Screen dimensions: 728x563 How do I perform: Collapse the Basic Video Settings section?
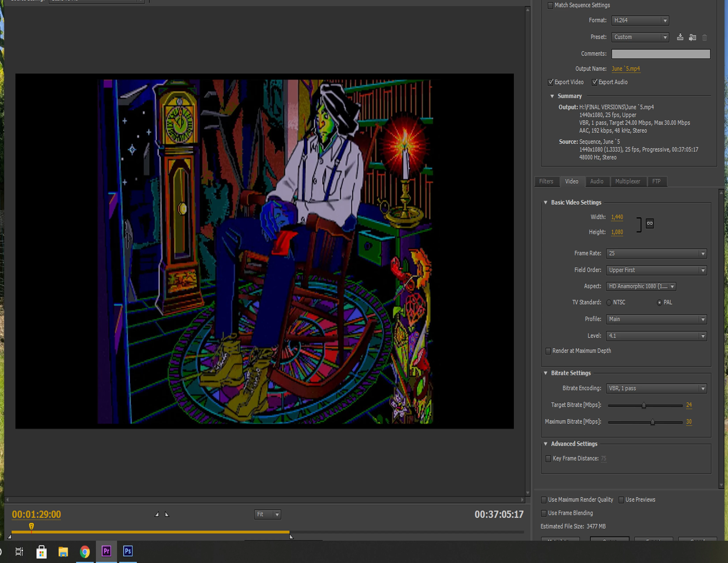tap(546, 202)
